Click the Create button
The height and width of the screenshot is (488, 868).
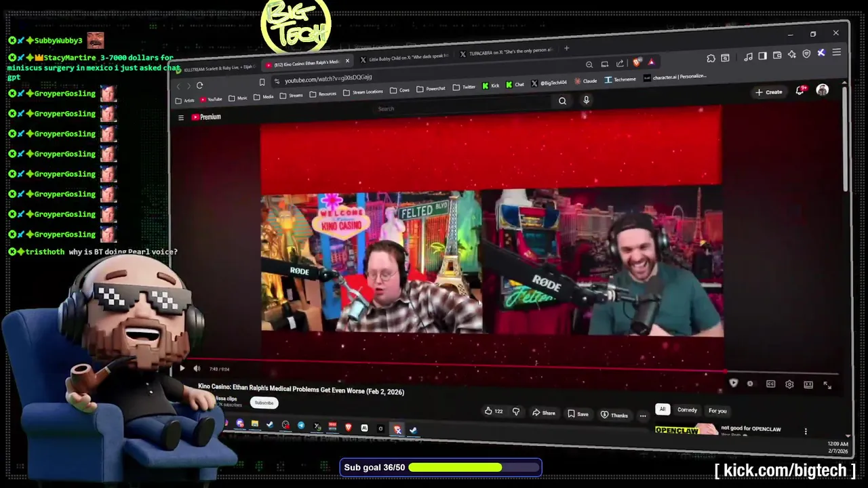[769, 92]
